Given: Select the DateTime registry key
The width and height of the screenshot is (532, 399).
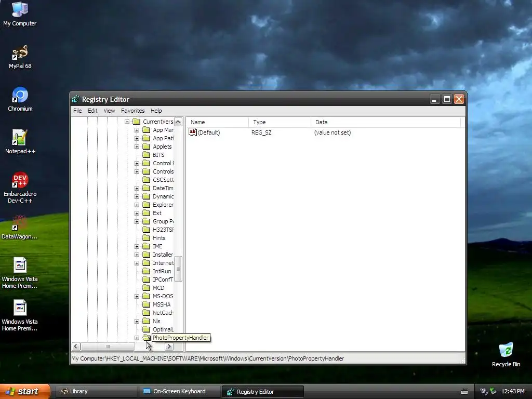Looking at the screenshot, I should click(x=163, y=188).
